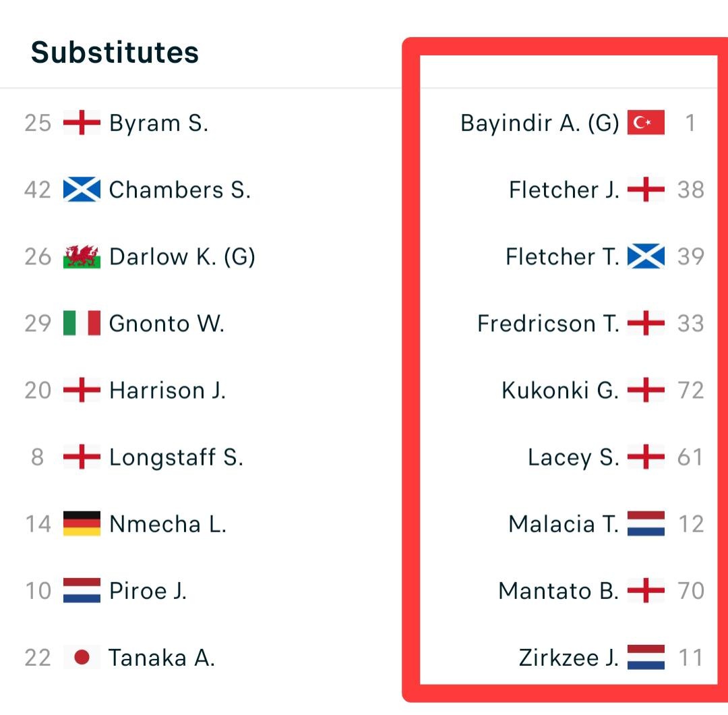
Task: Open Fredricson T. player details
Action: tap(547, 324)
